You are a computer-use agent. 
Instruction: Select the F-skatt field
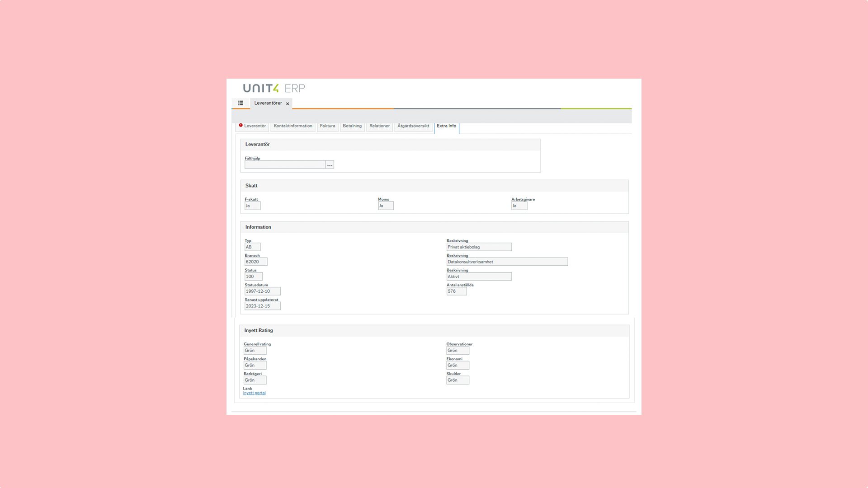click(x=252, y=206)
